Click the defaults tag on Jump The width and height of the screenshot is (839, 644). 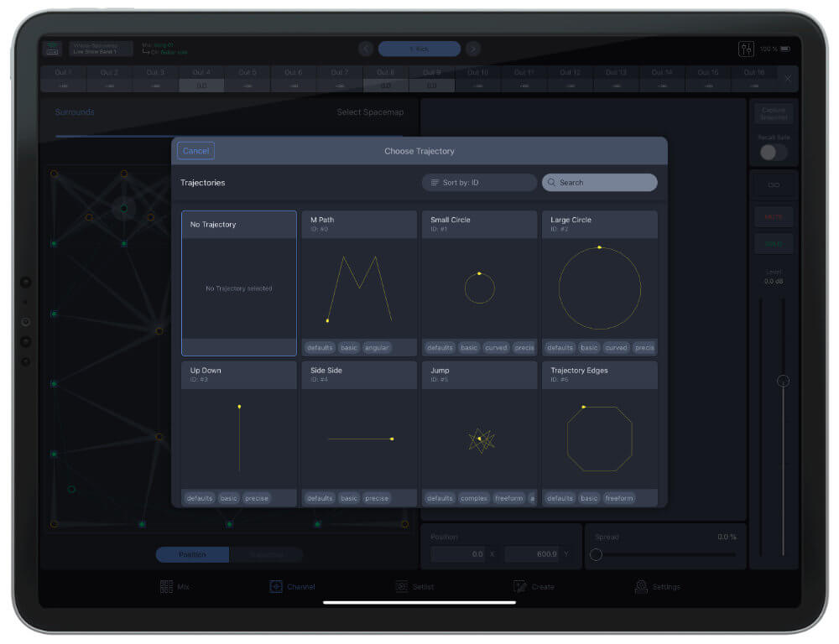[440, 498]
